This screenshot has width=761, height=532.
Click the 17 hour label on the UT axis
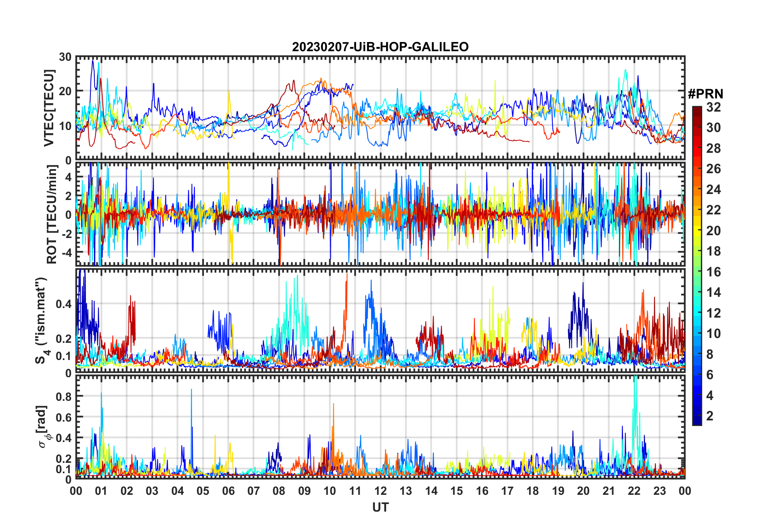(x=507, y=491)
